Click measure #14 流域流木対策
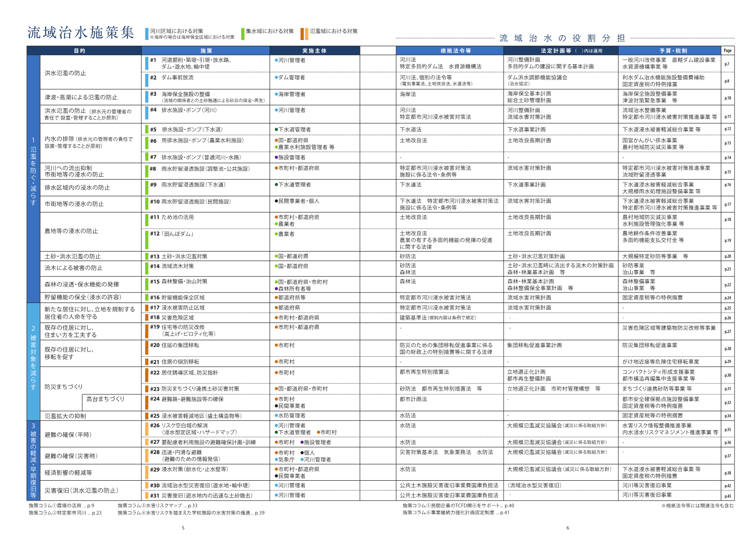756x535 pixels. coord(172,266)
